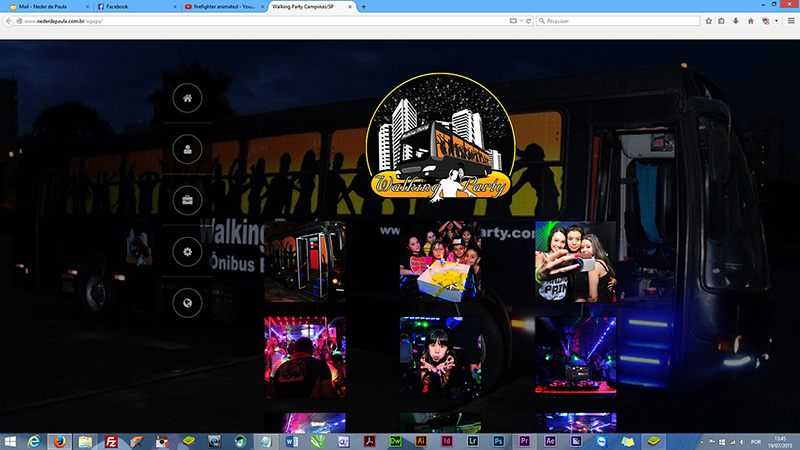Click the Pesquisar search field
800x450 pixels.
click(617, 21)
